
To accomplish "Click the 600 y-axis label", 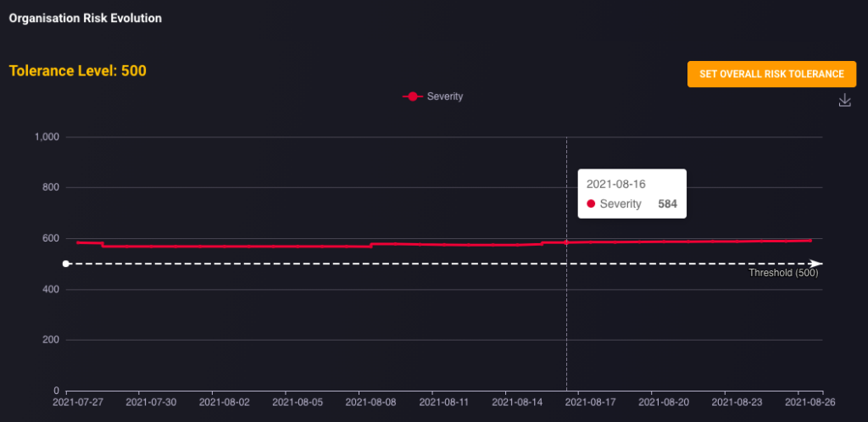I will pyautogui.click(x=51, y=238).
